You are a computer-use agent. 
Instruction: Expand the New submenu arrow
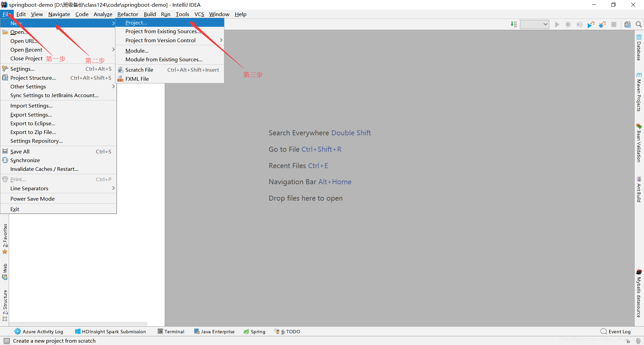[x=113, y=23]
